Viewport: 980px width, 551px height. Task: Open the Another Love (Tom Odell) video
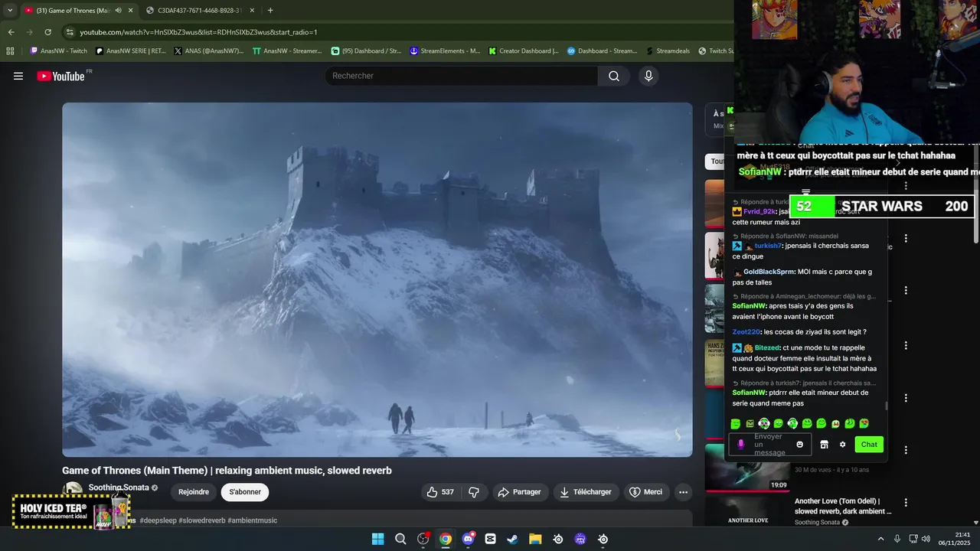click(x=842, y=506)
